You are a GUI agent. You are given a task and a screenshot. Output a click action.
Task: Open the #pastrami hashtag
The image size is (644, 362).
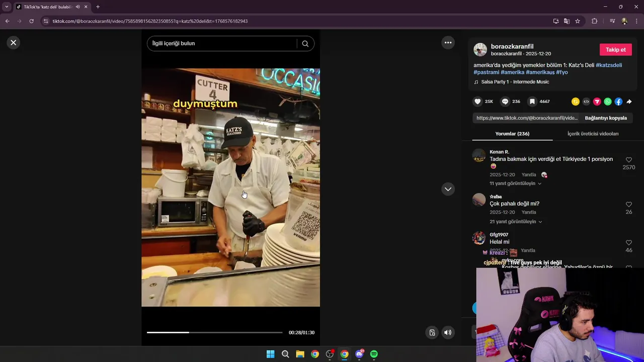[x=486, y=72]
